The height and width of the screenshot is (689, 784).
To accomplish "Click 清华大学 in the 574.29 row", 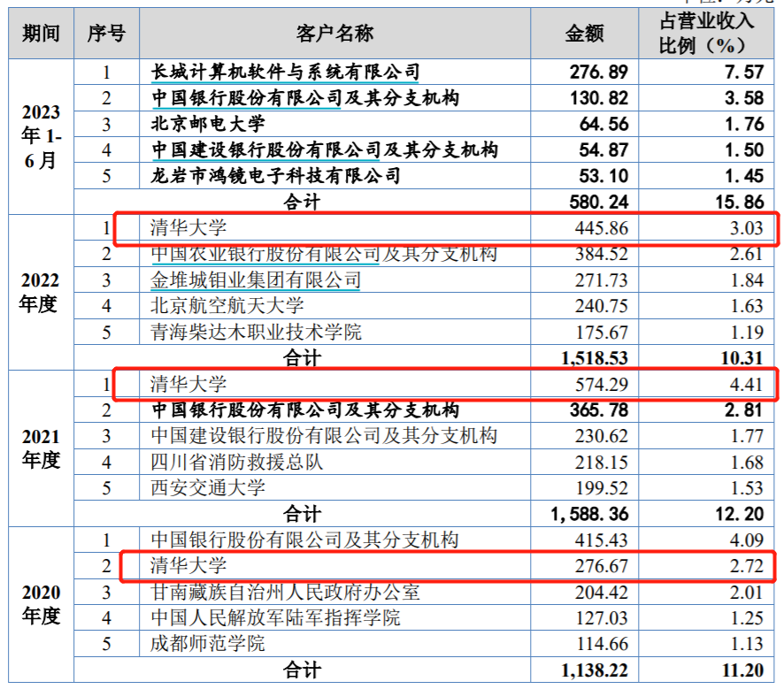I will click(188, 384).
